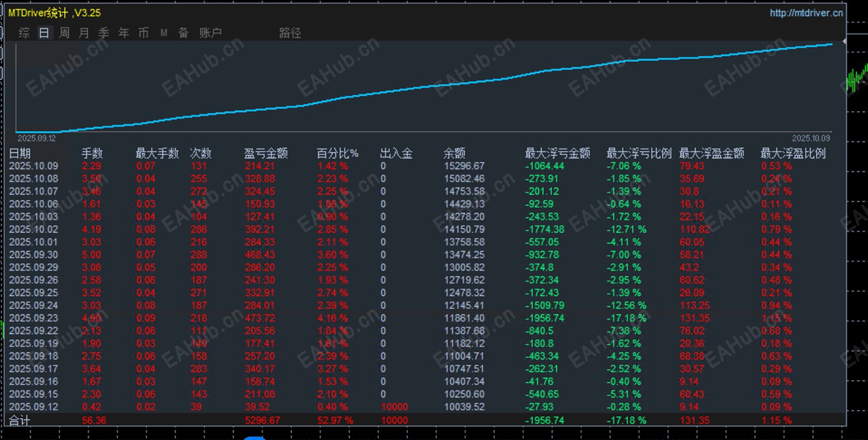This screenshot has height=440, width=868.
Task: Select the profit value 473.72
Action: (x=260, y=318)
